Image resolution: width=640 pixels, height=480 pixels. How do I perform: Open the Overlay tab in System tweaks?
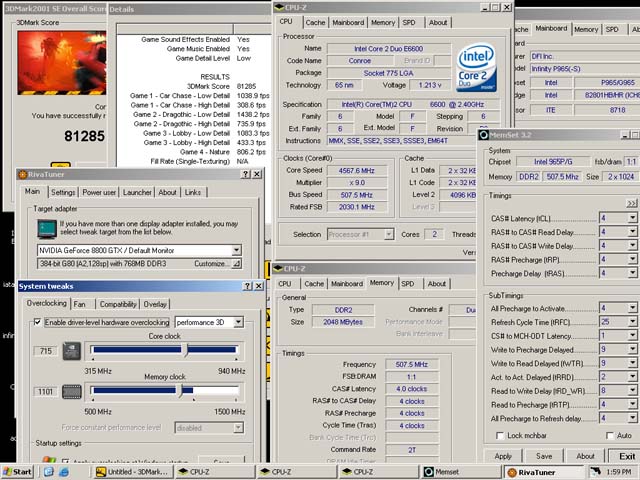[155, 304]
